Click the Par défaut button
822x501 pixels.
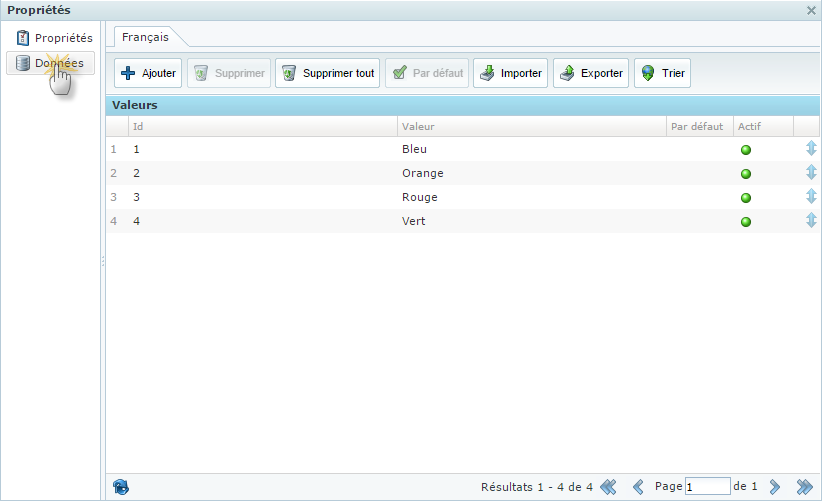tap(427, 73)
